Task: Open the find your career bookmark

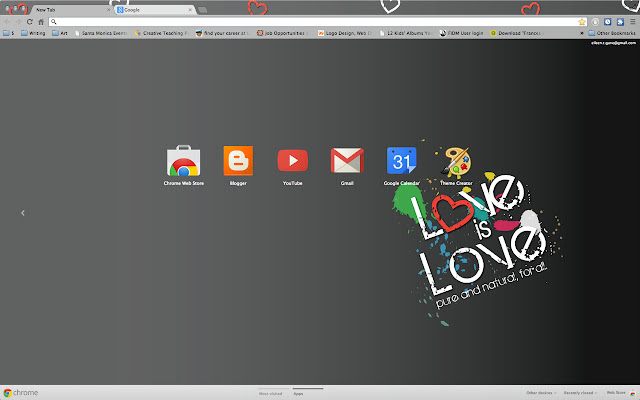Action: (222, 33)
